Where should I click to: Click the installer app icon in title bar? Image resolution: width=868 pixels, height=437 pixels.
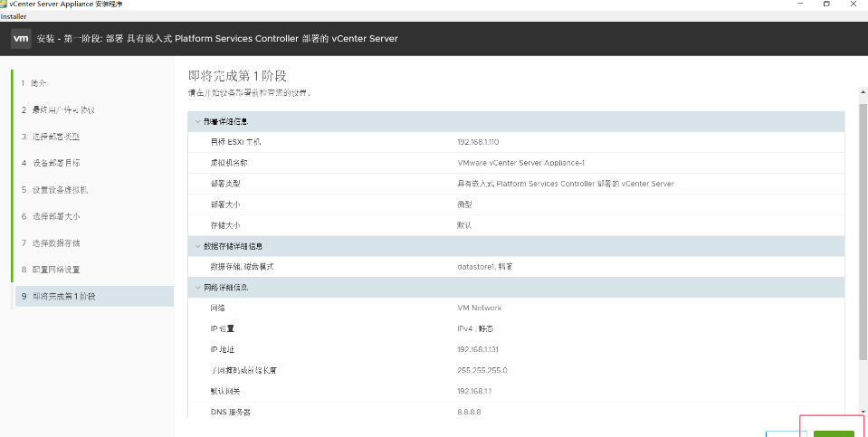click(4, 4)
